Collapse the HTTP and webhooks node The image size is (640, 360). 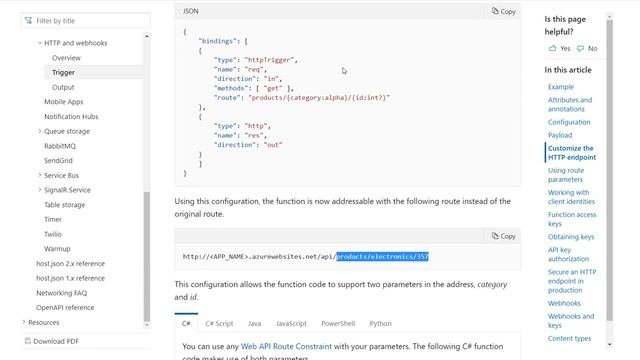(40, 43)
